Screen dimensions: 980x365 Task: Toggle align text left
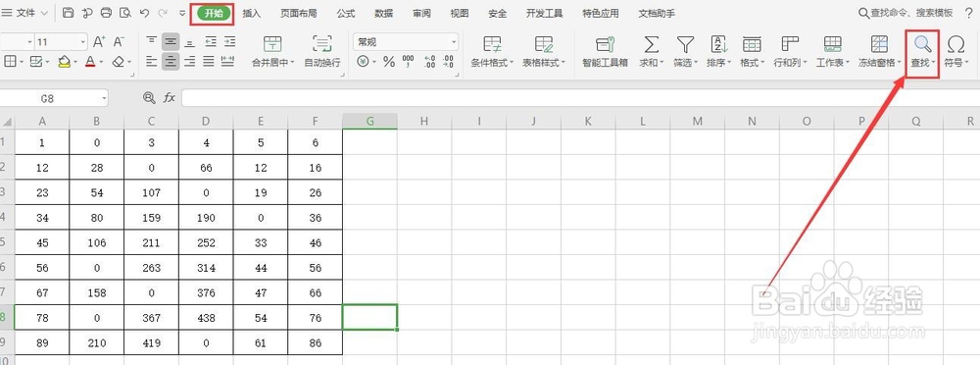click(151, 62)
